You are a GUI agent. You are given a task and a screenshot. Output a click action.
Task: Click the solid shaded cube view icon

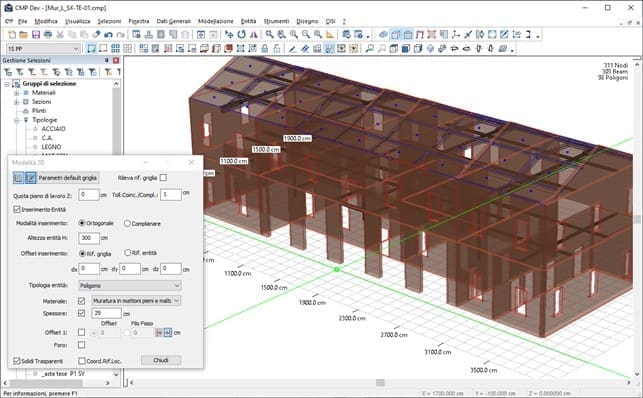click(406, 49)
